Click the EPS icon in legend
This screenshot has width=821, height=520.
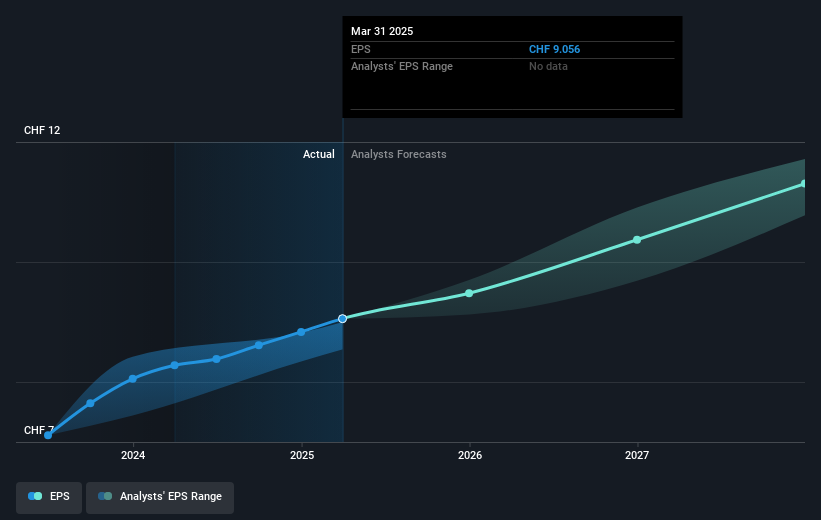[x=35, y=496]
